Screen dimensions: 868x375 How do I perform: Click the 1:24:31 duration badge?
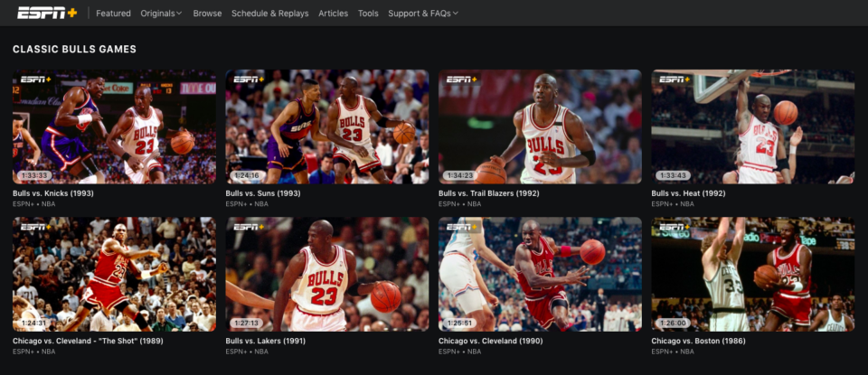pyautogui.click(x=34, y=323)
